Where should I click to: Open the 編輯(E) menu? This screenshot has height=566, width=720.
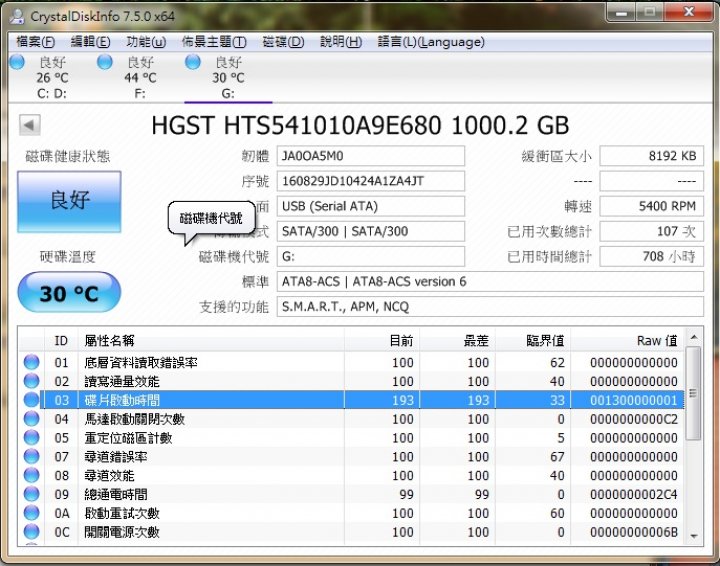coord(90,42)
